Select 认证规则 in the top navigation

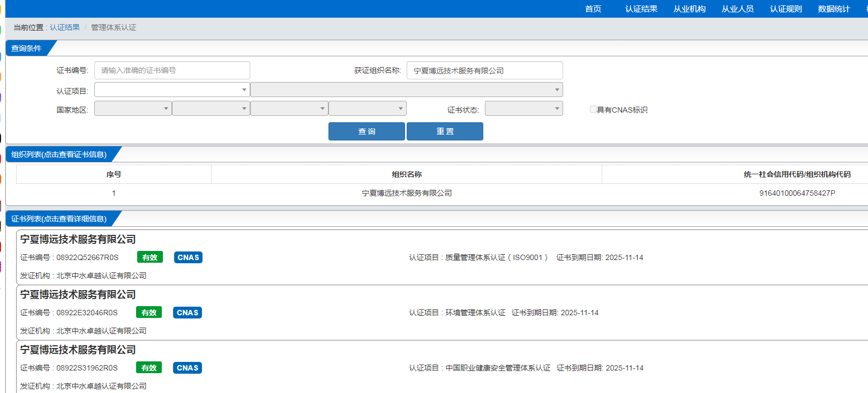(785, 9)
